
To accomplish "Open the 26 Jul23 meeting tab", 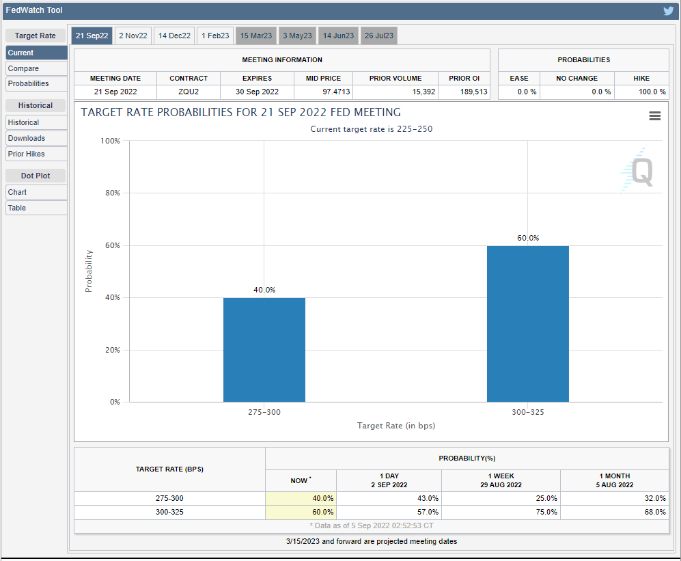I will [379, 36].
